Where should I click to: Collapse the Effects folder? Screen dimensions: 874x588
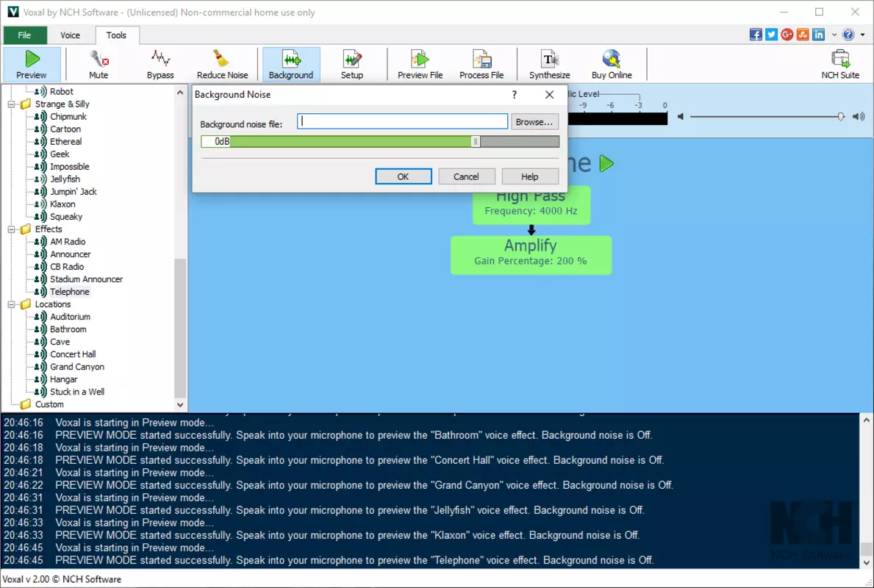(x=11, y=229)
